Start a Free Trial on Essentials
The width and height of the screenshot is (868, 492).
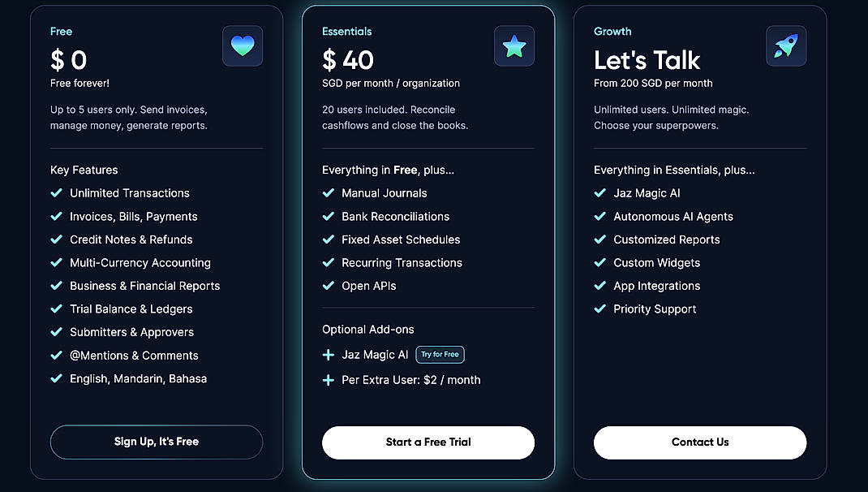[x=428, y=442]
